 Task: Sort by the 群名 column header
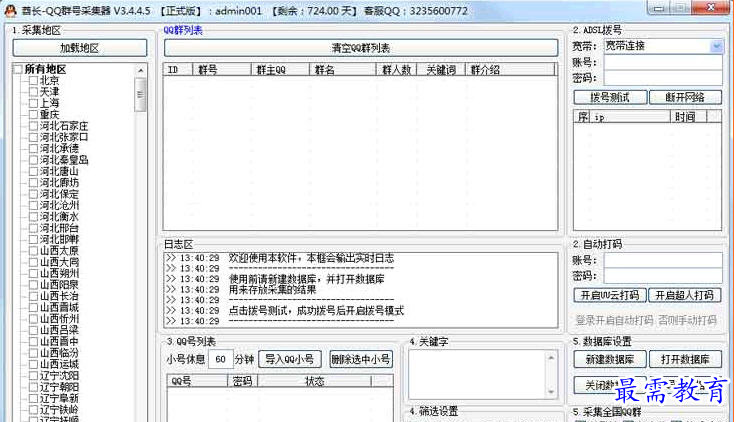pyautogui.click(x=342, y=69)
